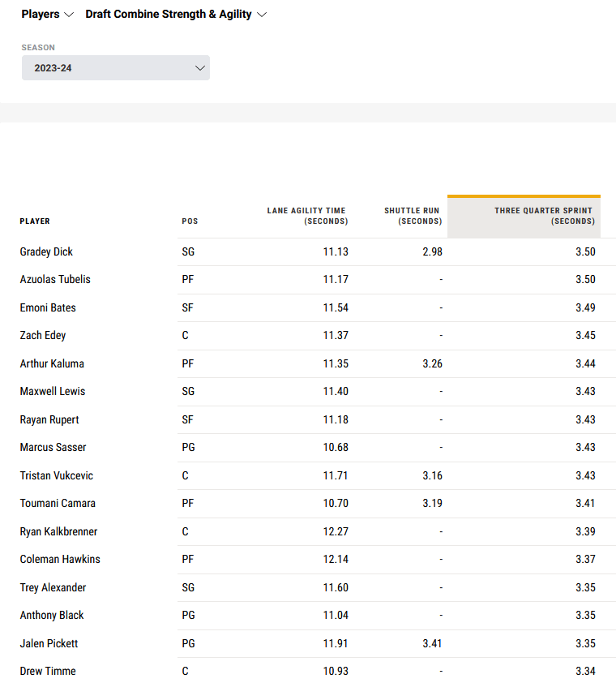
Task: Open the Players dropdown menu
Action: point(47,15)
